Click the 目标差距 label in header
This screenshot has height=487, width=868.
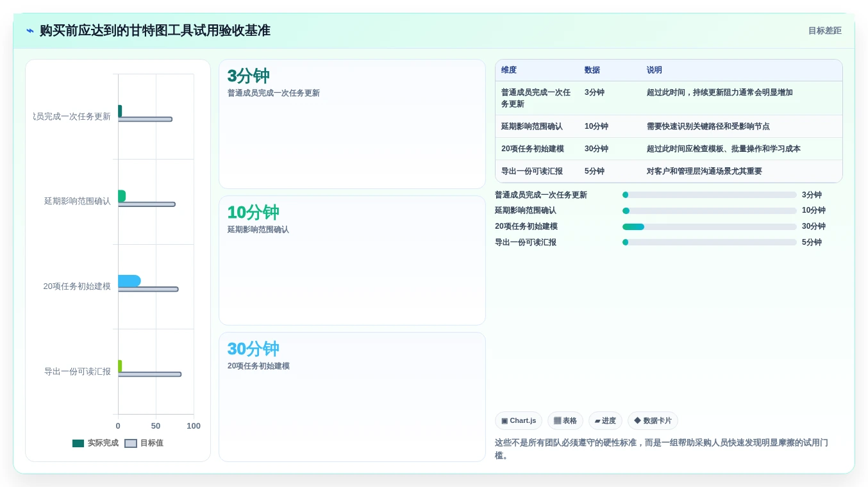824,31
